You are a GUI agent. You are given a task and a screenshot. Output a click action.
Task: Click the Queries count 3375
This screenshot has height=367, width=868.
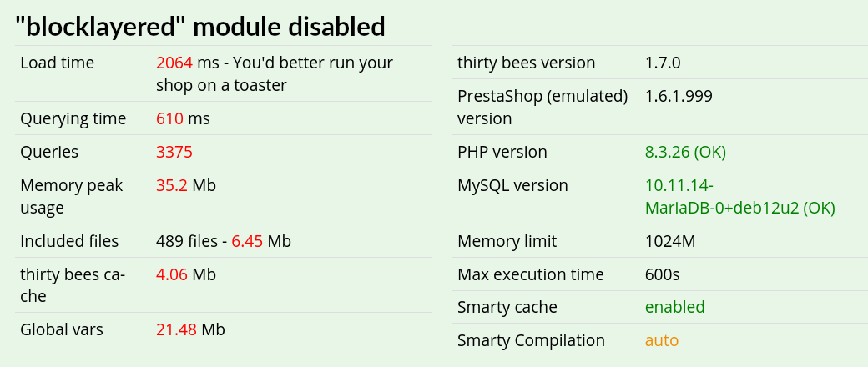click(174, 152)
